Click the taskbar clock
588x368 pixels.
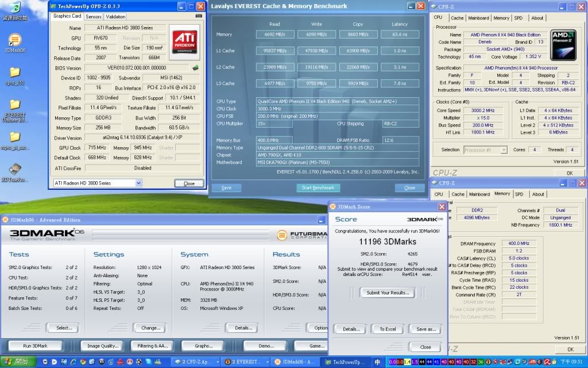[571, 362]
